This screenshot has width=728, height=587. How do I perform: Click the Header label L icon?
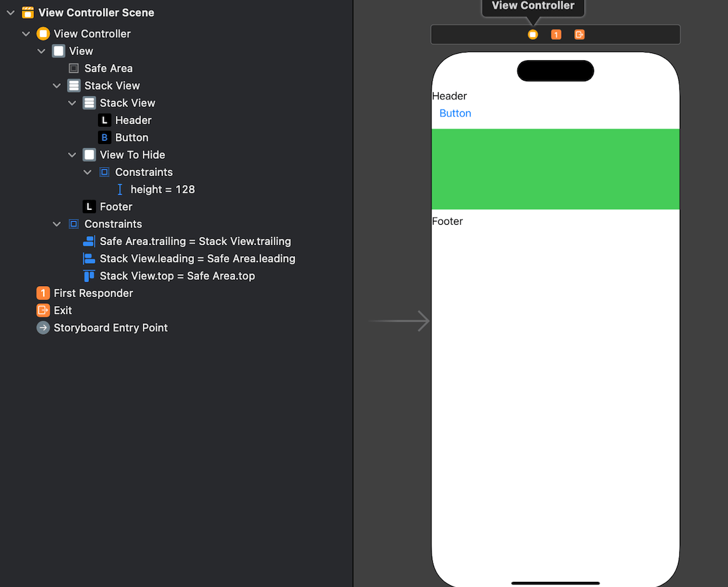(x=104, y=120)
